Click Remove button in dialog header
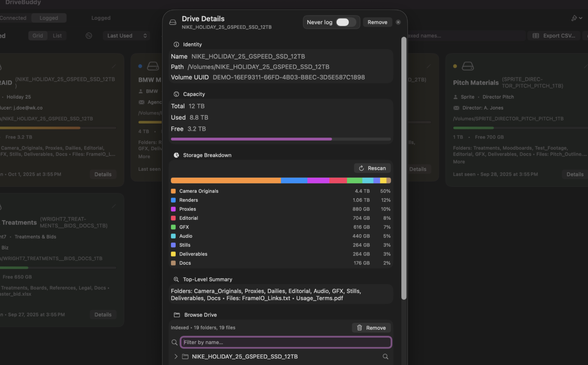This screenshot has width=588, height=365. (x=377, y=22)
